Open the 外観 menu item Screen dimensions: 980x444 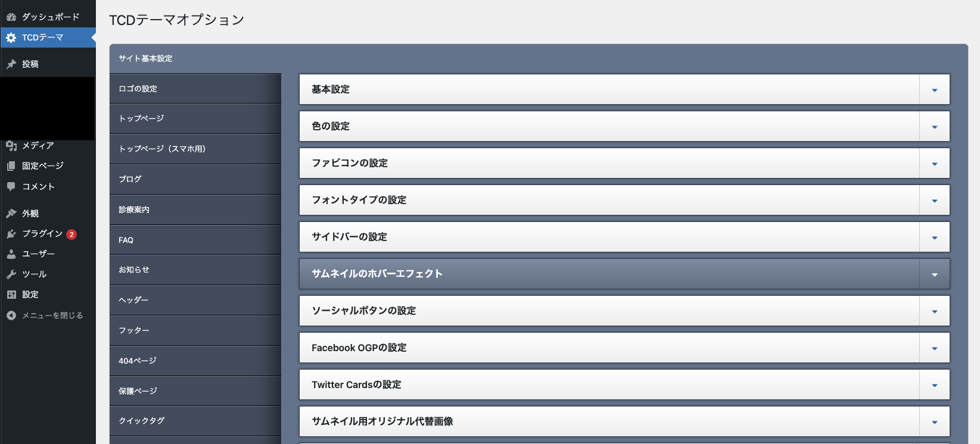click(48, 213)
